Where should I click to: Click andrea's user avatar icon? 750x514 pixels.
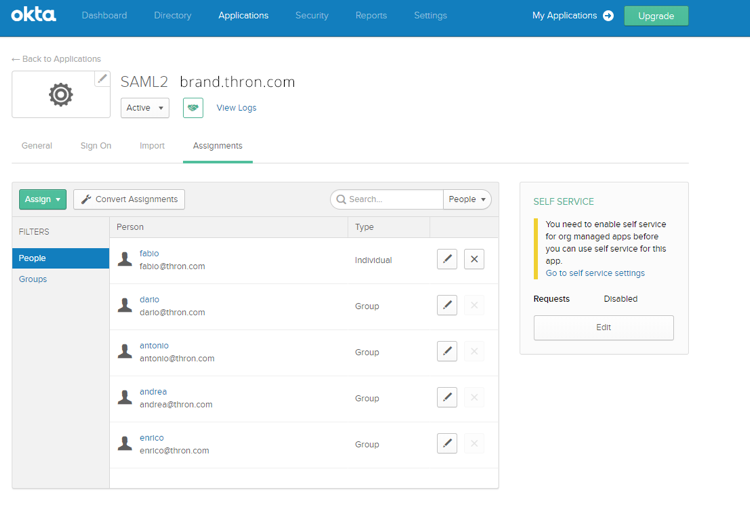coord(125,397)
